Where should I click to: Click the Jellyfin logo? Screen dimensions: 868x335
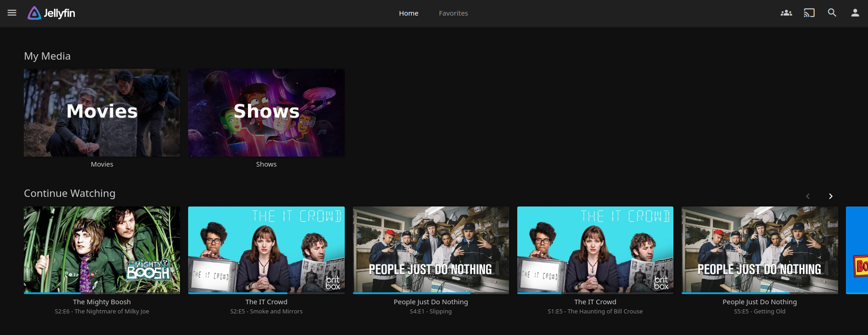pyautogui.click(x=51, y=13)
